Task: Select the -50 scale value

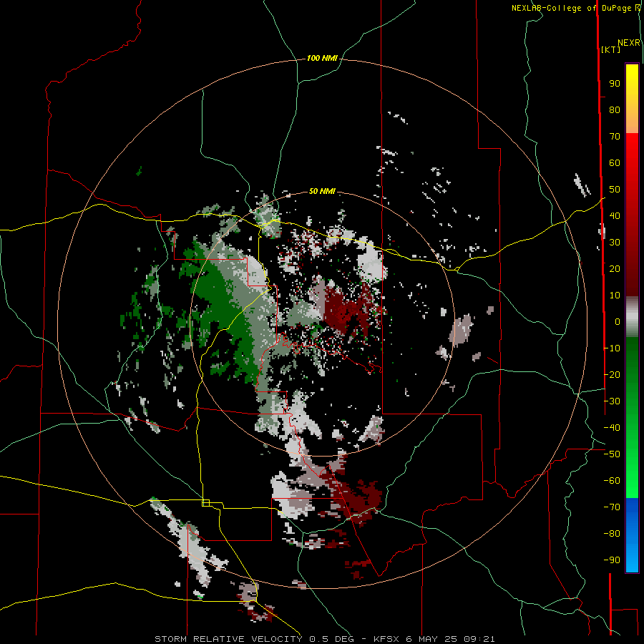Action: click(x=612, y=454)
